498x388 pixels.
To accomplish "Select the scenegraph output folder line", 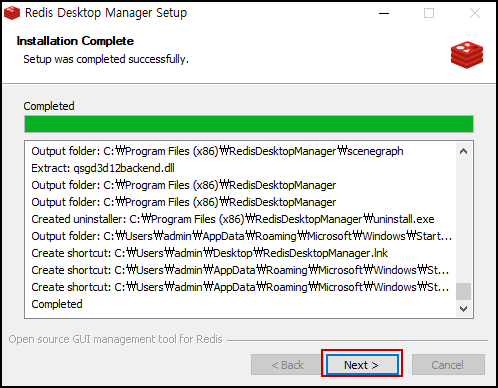I will point(217,151).
